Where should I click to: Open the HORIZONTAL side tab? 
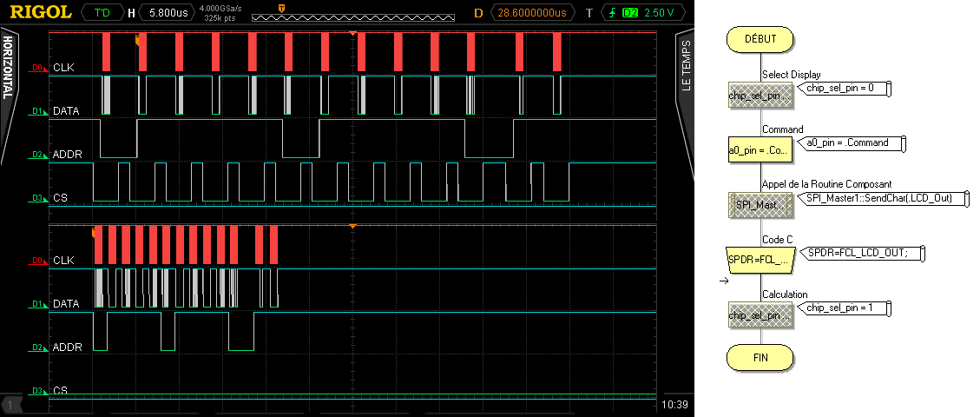point(8,68)
